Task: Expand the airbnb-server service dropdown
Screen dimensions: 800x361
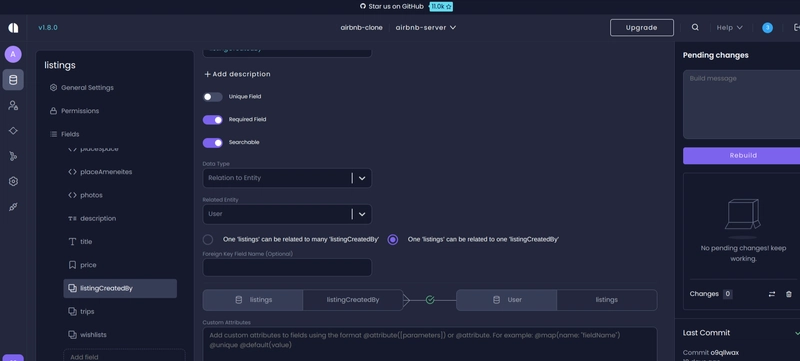Action: point(426,28)
